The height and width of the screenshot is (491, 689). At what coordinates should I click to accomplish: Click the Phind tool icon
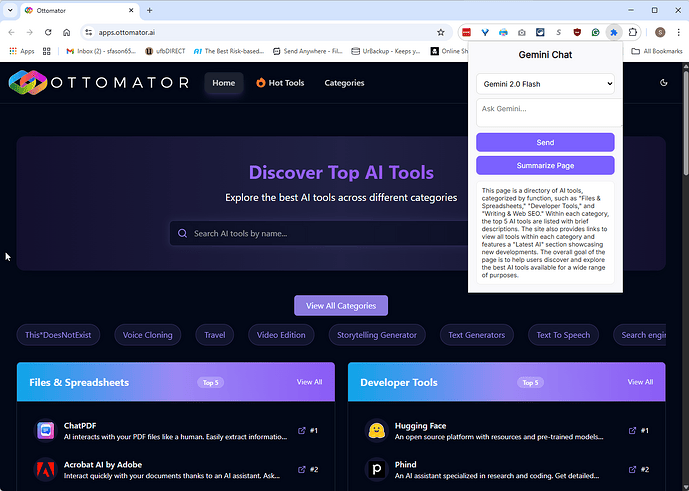click(377, 469)
